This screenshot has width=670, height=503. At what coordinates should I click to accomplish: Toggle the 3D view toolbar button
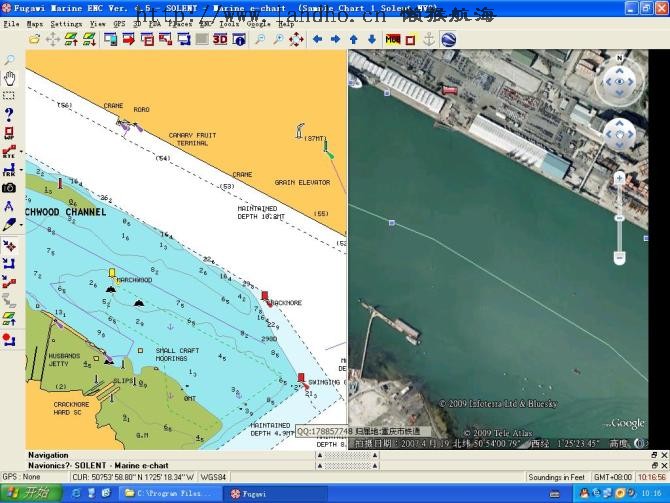tap(220, 40)
